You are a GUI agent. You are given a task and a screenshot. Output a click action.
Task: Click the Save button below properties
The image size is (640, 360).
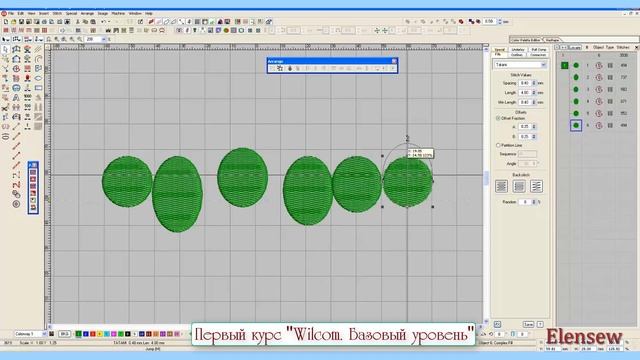click(528, 324)
